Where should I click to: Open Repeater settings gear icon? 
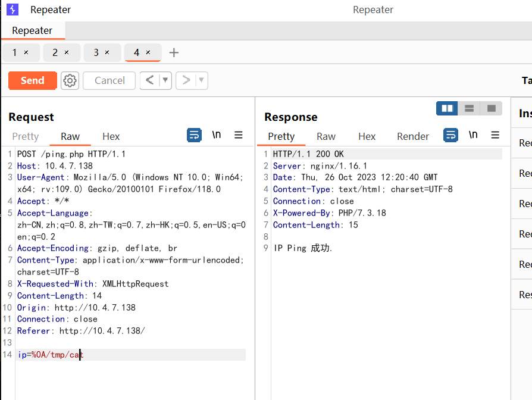[70, 81]
